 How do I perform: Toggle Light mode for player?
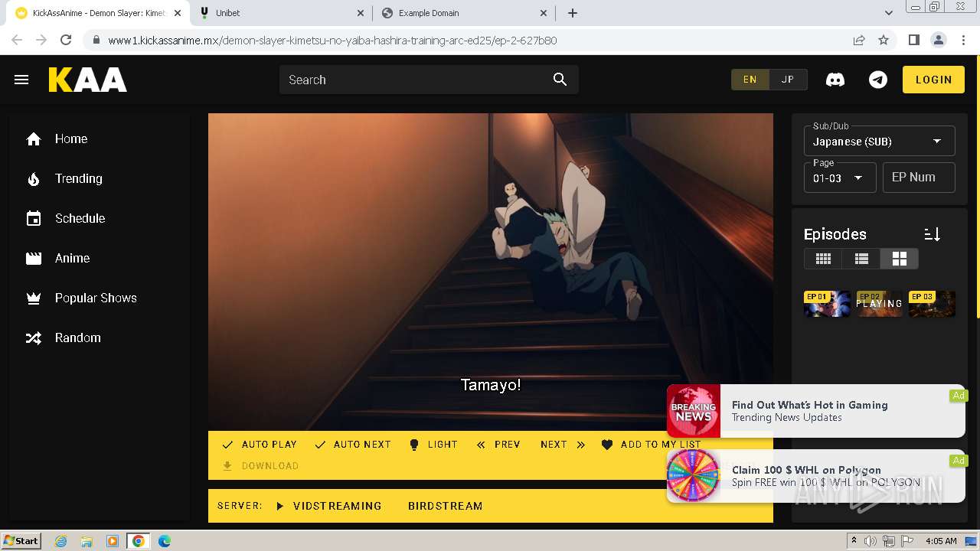[x=433, y=445]
